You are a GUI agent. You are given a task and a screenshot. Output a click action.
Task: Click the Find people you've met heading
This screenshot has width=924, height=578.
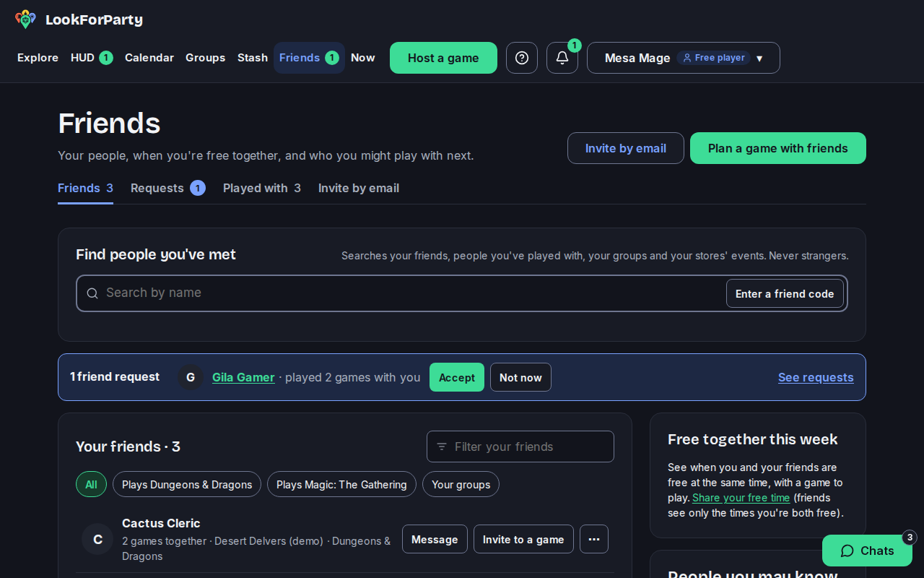point(156,254)
